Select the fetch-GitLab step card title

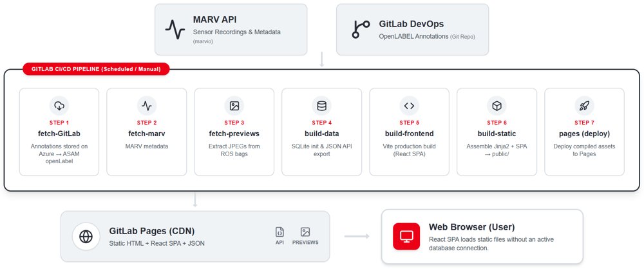[59, 134]
